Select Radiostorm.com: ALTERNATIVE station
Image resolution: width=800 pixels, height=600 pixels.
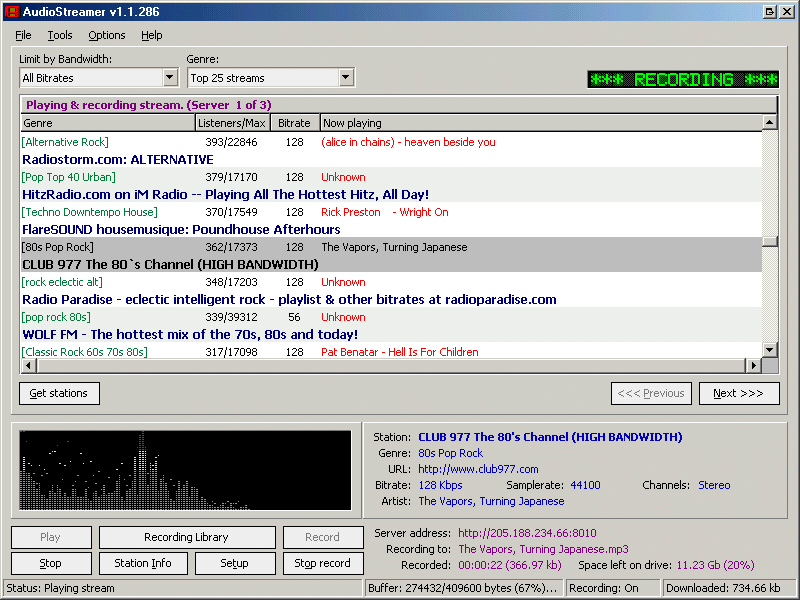click(x=118, y=160)
